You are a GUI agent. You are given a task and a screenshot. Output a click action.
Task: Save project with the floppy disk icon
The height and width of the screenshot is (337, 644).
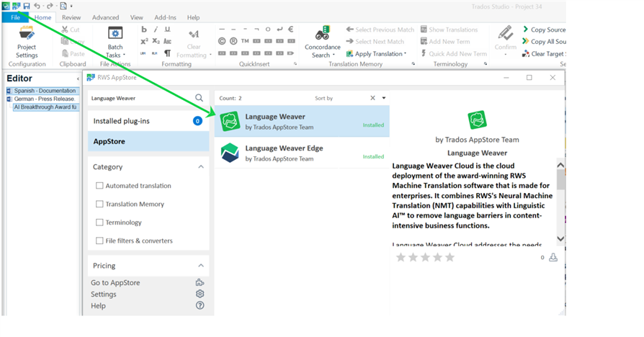click(x=26, y=6)
